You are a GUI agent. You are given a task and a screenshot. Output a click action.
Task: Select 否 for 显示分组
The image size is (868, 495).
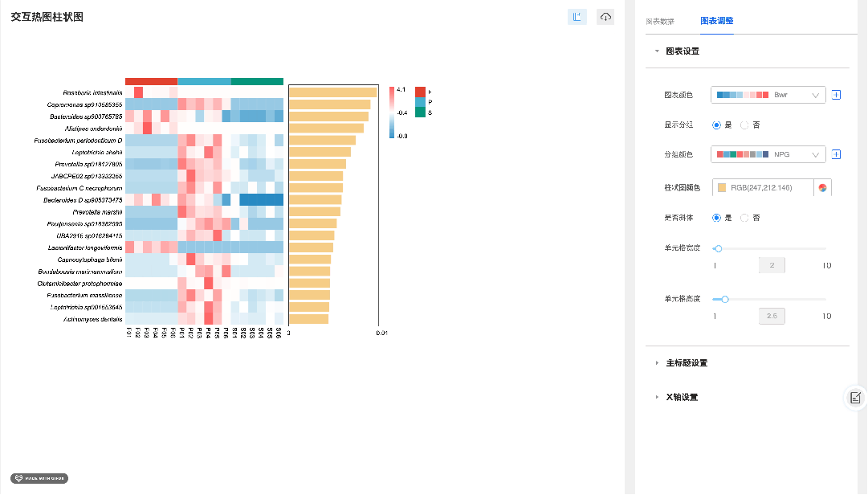744,125
